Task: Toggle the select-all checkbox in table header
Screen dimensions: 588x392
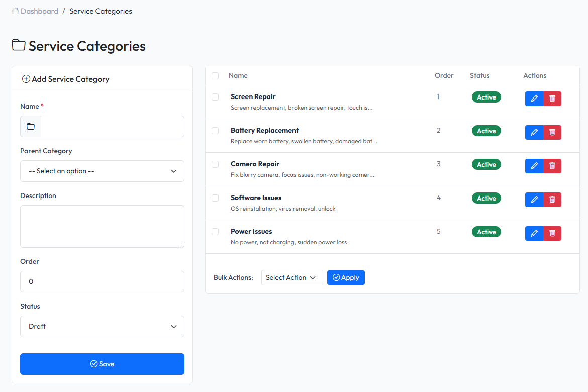Action: 215,76
